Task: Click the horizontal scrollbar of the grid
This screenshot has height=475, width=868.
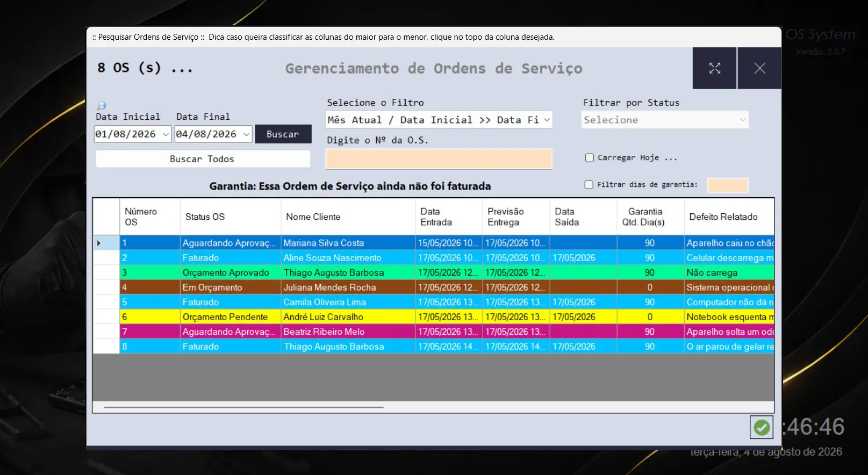Action: click(x=243, y=407)
